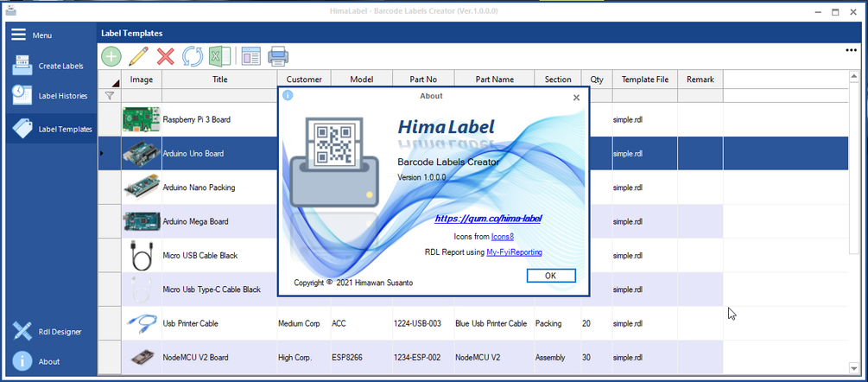Close the About dialog
The height and width of the screenshot is (382, 868).
click(576, 98)
